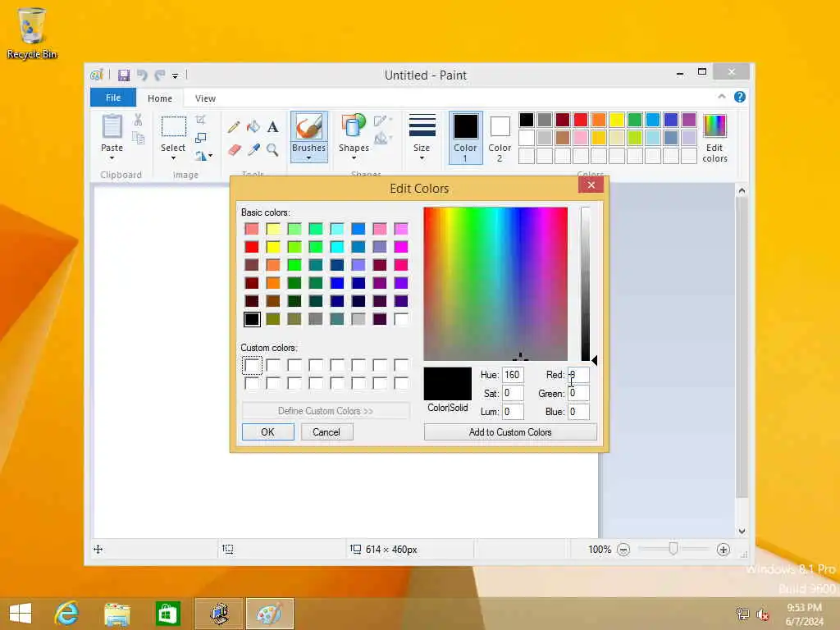Image resolution: width=840 pixels, height=630 pixels.
Task: Pick the black swatch in Basic colors
Action: point(252,319)
